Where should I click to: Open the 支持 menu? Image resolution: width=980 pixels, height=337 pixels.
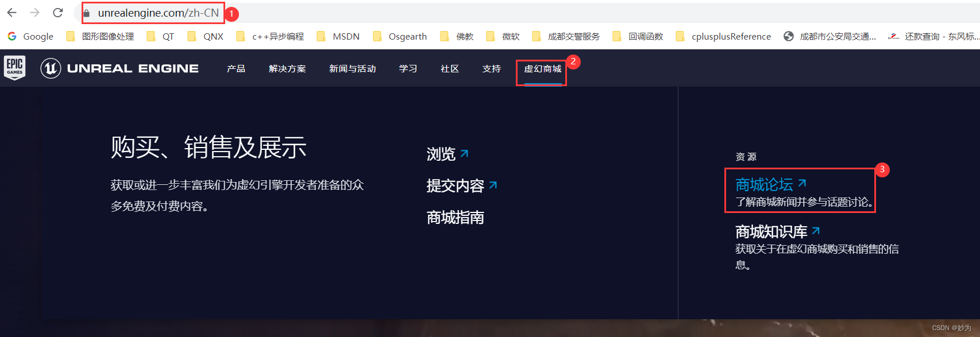click(492, 68)
